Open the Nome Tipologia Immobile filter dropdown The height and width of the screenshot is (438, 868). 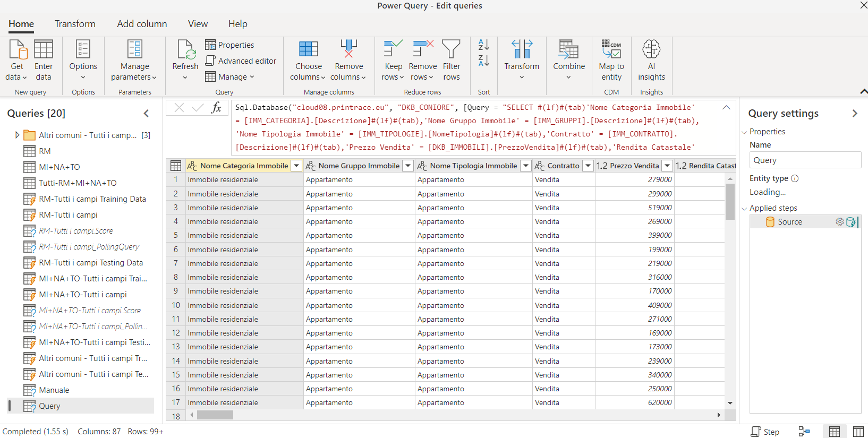[525, 166]
